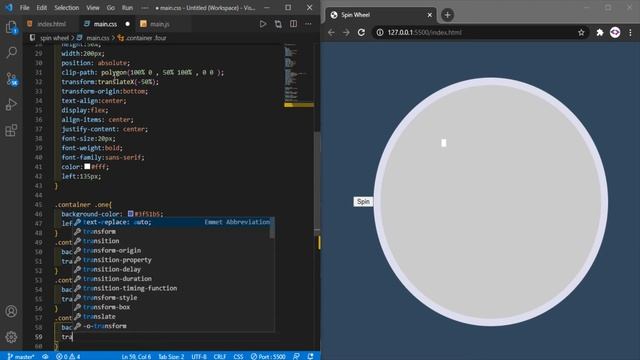The width and height of the screenshot is (640, 360).
Task: Split the editor to the right
Action: click(x=293, y=24)
